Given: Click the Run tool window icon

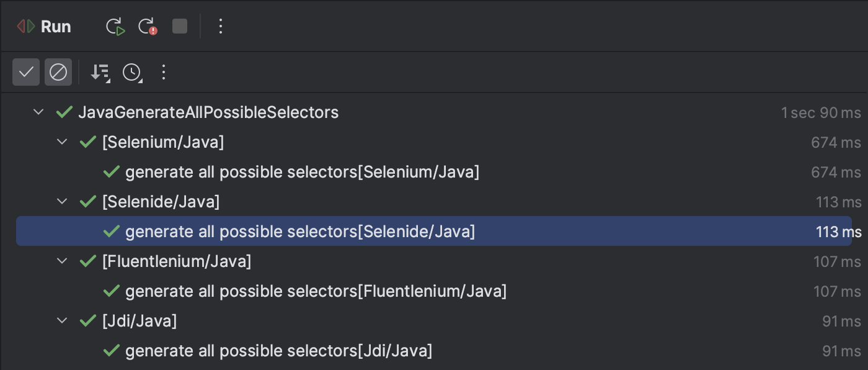Looking at the screenshot, I should pos(26,27).
